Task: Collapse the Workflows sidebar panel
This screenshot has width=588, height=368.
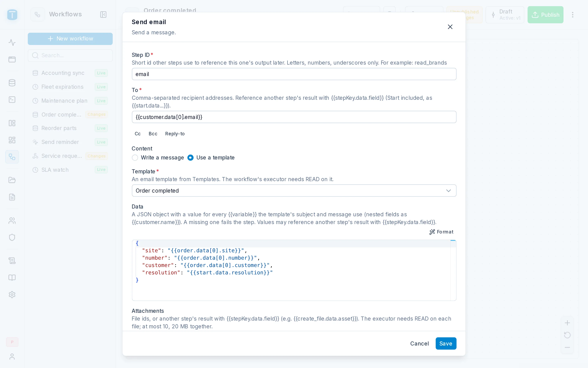Action: pyautogui.click(x=103, y=14)
